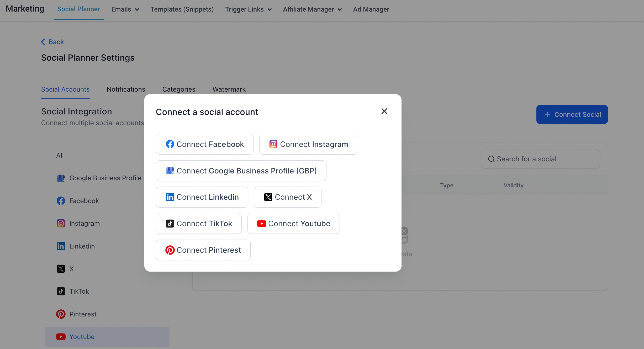Select Pinterest in the sidebar list

point(83,314)
